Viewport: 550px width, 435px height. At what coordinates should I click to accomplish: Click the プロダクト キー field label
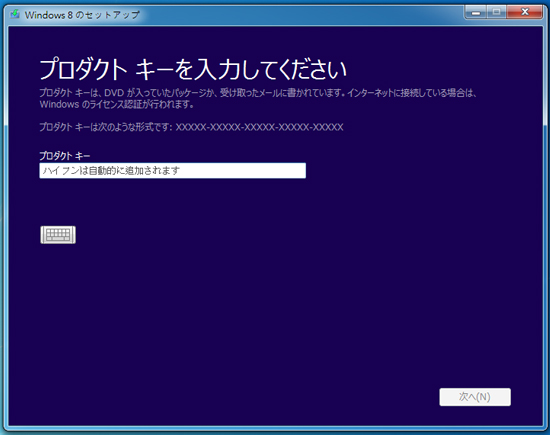click(x=65, y=155)
